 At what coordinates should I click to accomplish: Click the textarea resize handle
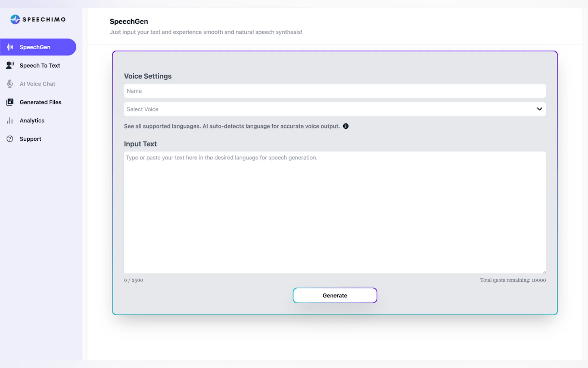tap(544, 272)
